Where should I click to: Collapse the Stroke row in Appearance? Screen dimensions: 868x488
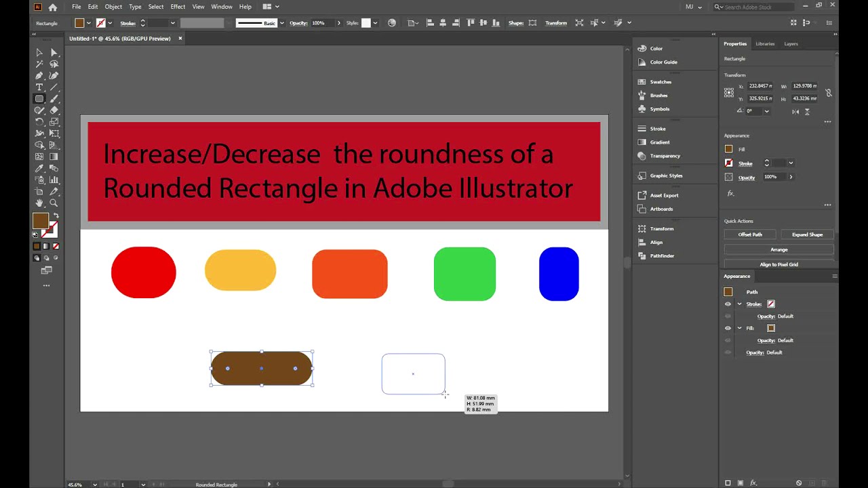coord(739,304)
